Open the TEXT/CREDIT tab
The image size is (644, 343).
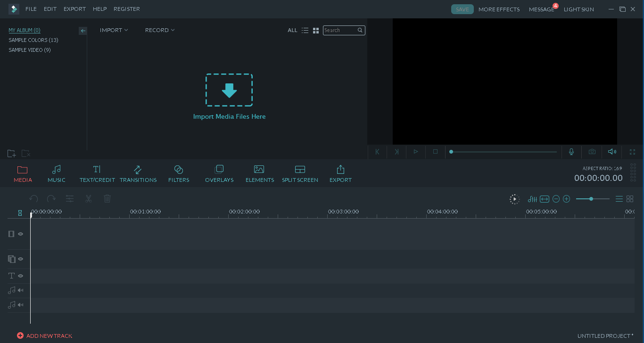(97, 173)
